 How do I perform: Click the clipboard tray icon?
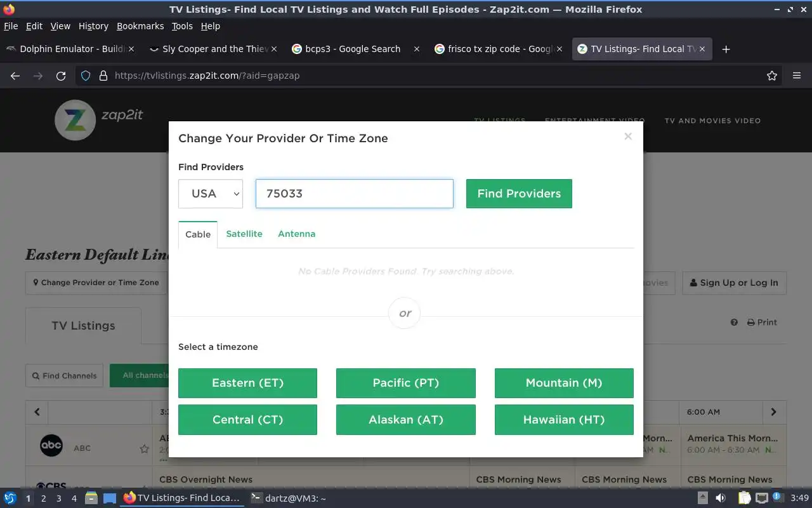(x=744, y=498)
